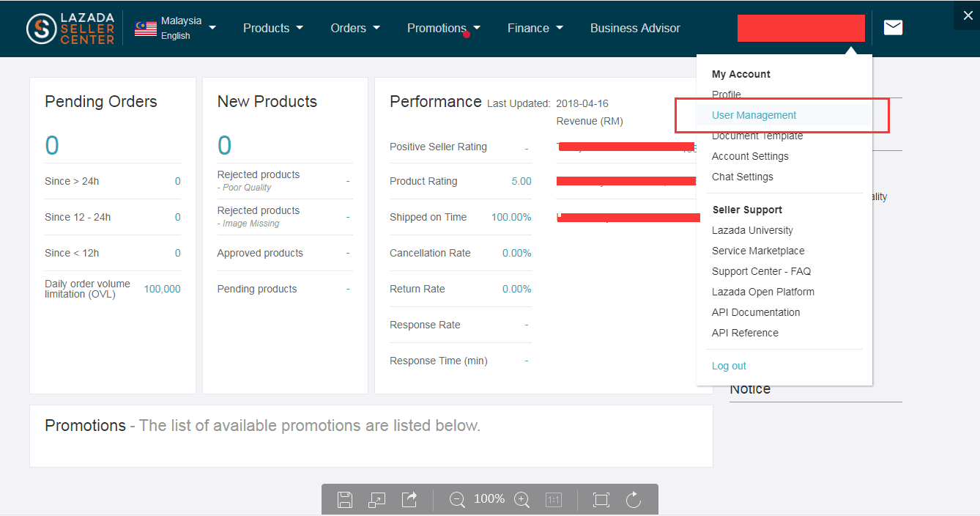The height and width of the screenshot is (516, 980).
Task: Expand the Malaysia English country dropdown
Action: (x=176, y=28)
